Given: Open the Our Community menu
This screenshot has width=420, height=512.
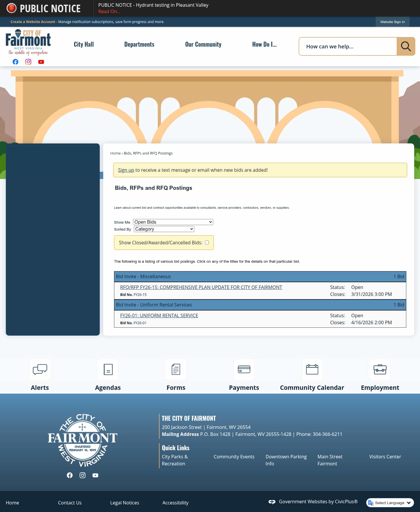Looking at the screenshot, I should point(203,44).
